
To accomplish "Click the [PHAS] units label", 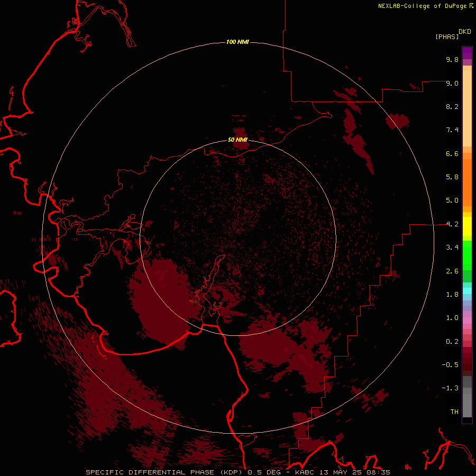I will coord(447,36).
